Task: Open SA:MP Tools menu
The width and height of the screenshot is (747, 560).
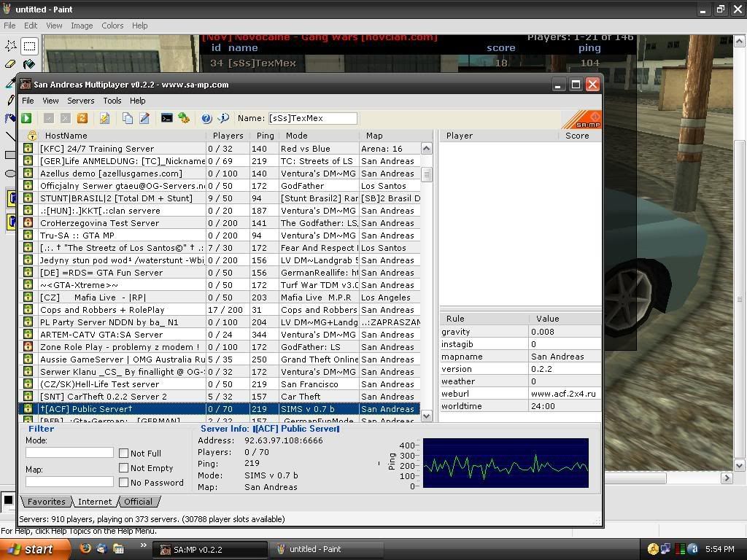Action: [x=112, y=101]
